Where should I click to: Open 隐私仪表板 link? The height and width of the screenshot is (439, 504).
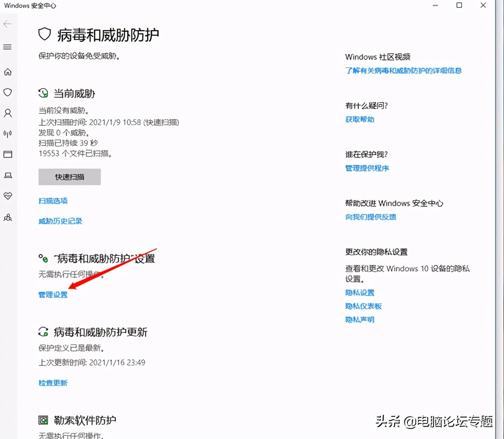(x=363, y=306)
